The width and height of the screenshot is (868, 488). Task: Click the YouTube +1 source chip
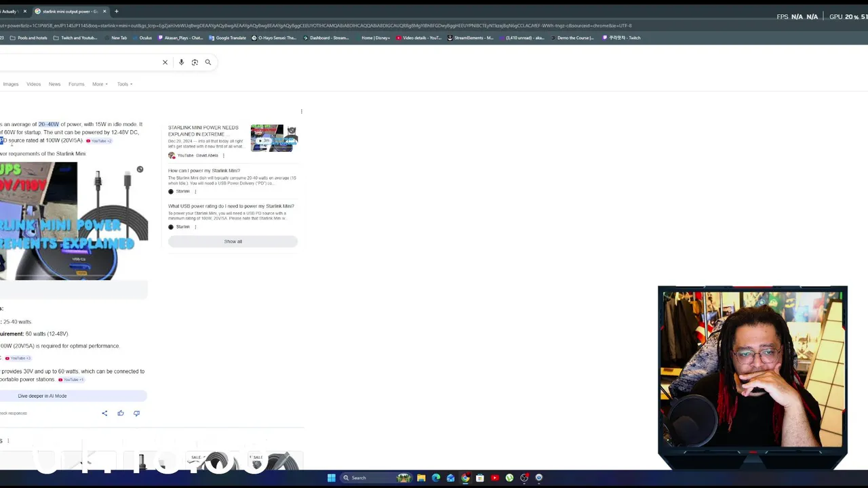(71, 380)
